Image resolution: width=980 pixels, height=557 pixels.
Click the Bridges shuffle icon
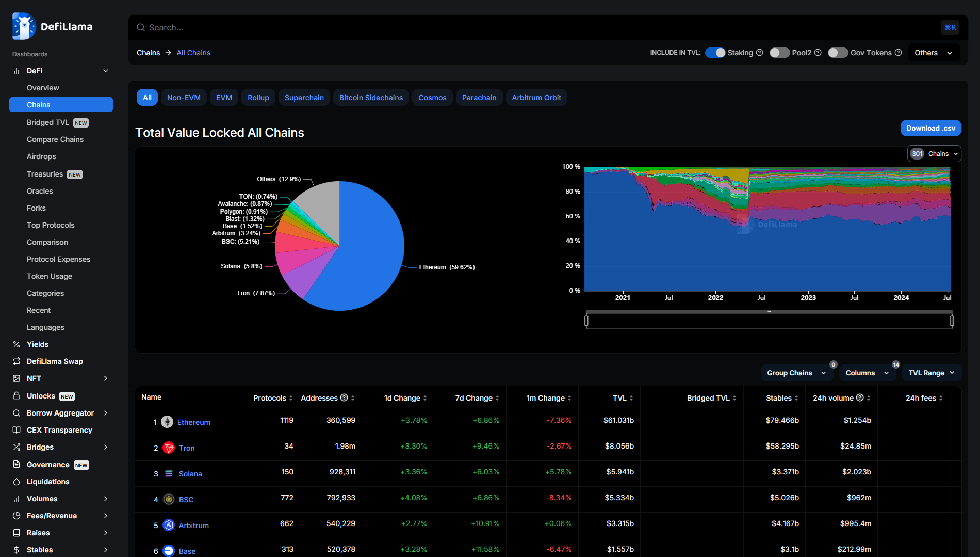click(x=17, y=447)
